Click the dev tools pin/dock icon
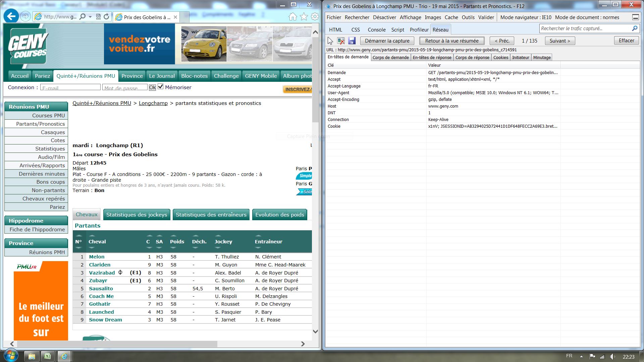Screen dimensions: 644x362 [635, 17]
